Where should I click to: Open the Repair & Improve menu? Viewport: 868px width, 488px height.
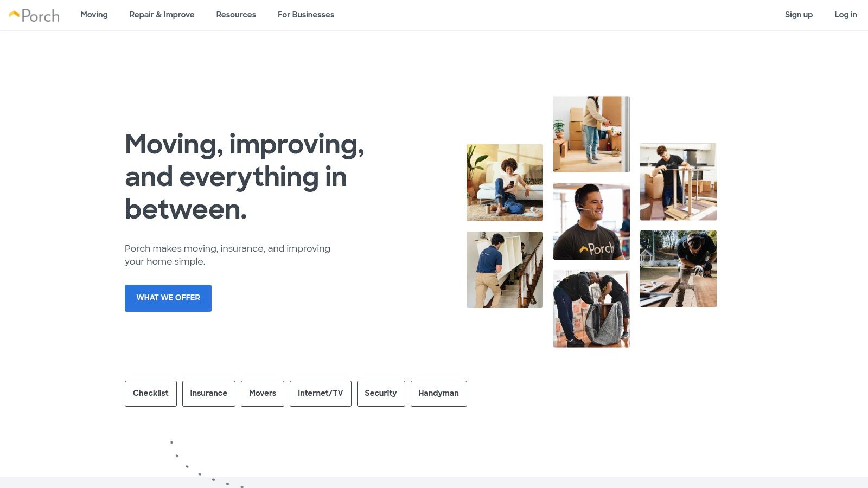(162, 15)
